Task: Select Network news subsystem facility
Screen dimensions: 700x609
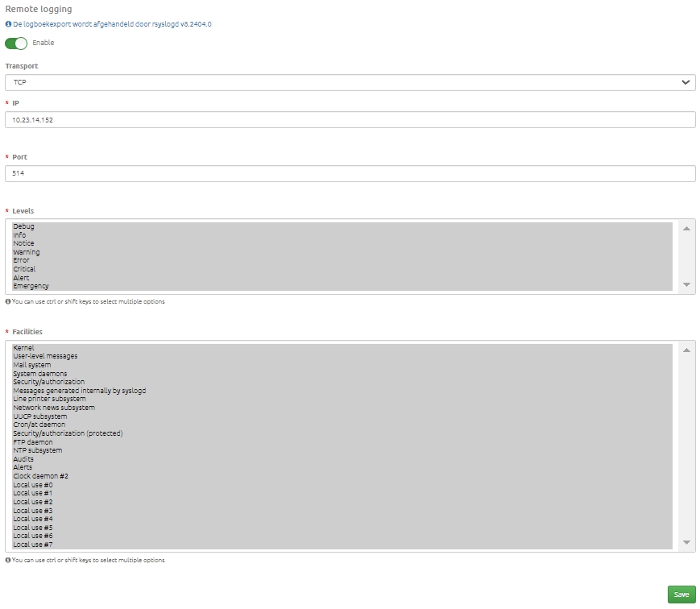Action: tap(342, 408)
